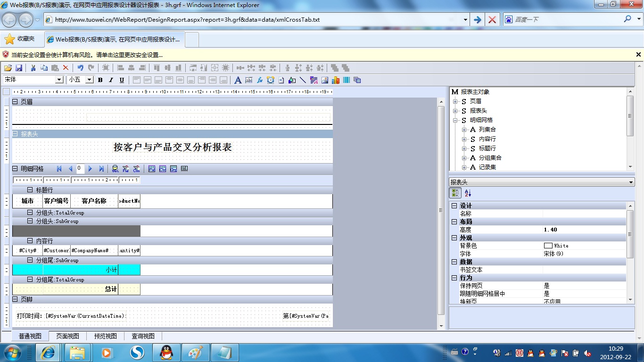Click the White background color swatch

click(x=548, y=246)
